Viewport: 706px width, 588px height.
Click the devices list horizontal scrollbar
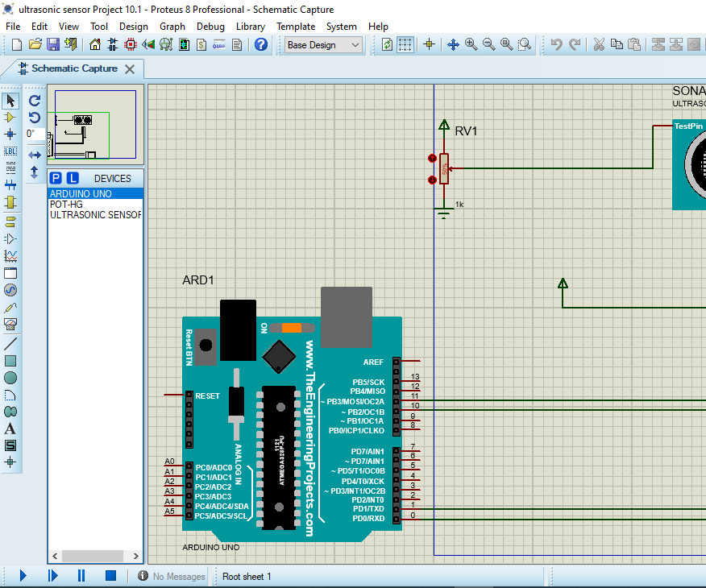[x=93, y=556]
